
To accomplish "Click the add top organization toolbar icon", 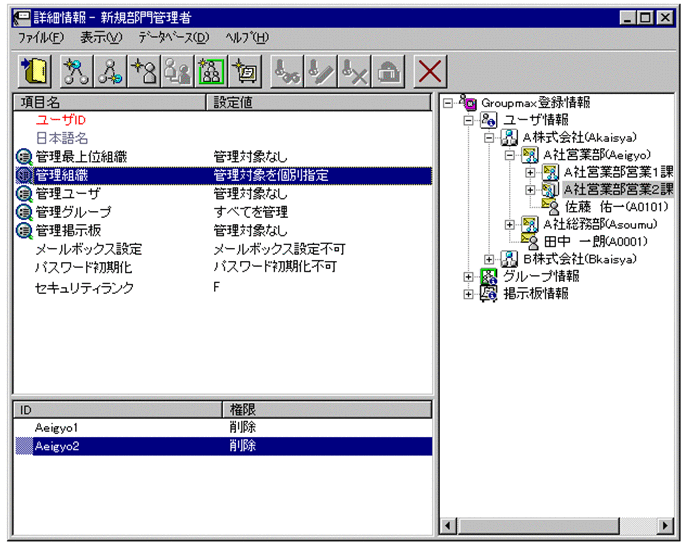I will click(76, 71).
